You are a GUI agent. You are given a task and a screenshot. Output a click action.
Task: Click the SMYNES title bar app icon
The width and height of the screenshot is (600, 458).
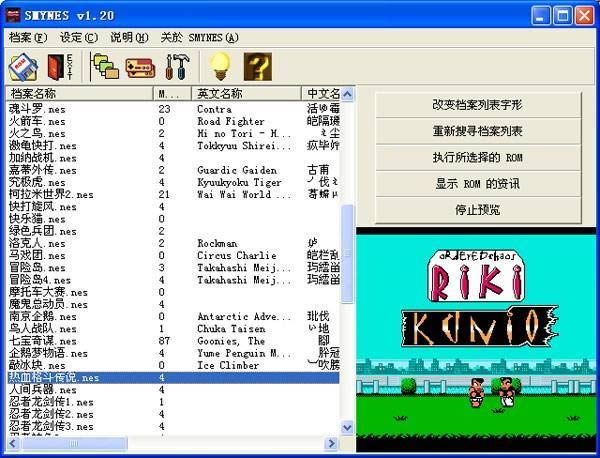(x=13, y=15)
